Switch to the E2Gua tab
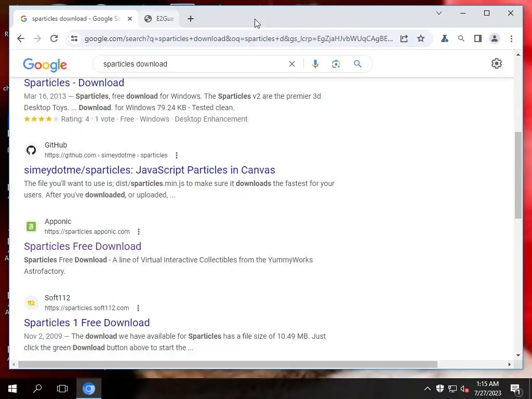532x399 pixels. point(159,19)
